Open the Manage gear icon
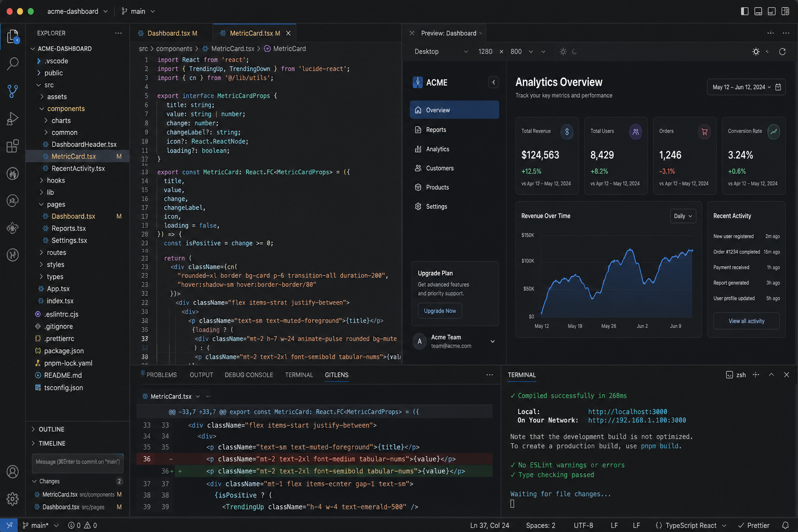The width and height of the screenshot is (798, 532). point(12,499)
